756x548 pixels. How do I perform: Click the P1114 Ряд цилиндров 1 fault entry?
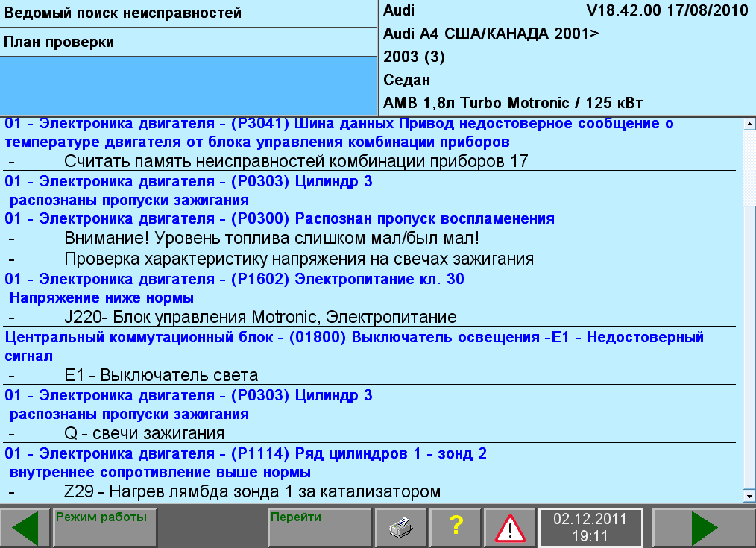pyautogui.click(x=246, y=463)
